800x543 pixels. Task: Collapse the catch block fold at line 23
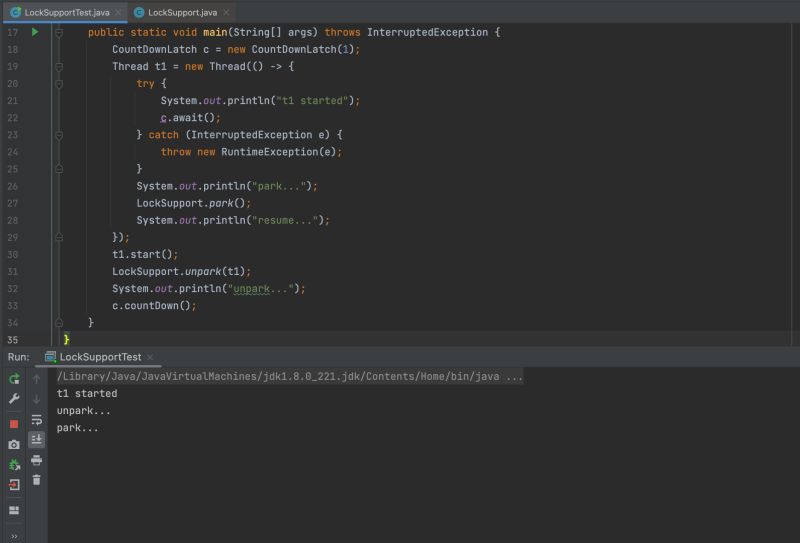tap(59, 135)
